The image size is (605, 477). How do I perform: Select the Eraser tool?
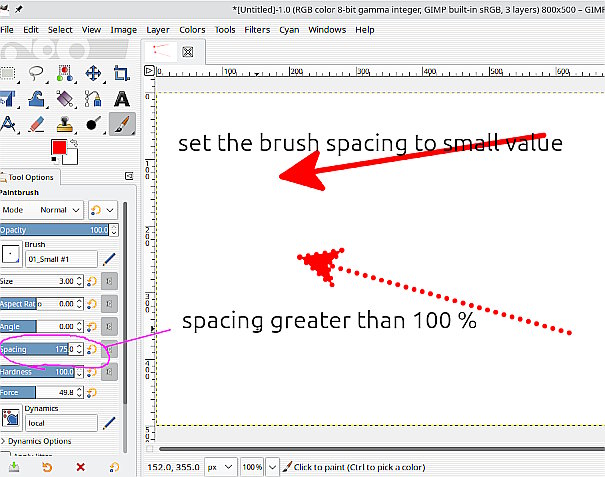tap(37, 124)
